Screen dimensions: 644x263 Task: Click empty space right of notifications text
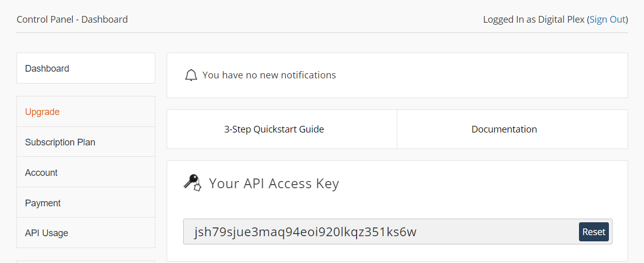pos(480,75)
